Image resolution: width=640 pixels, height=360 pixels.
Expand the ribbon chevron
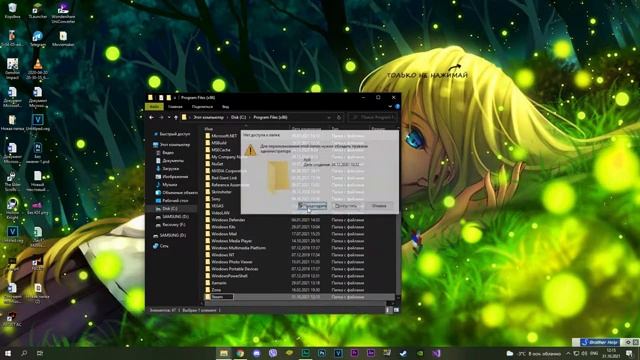click(x=390, y=107)
